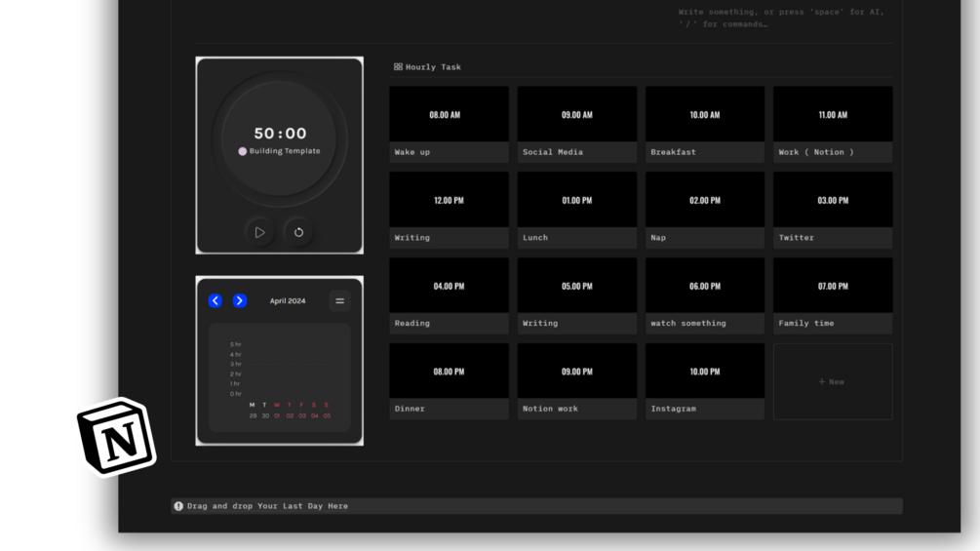Go to previous month in calendar widget
The height and width of the screenshot is (551, 980).
click(x=215, y=300)
